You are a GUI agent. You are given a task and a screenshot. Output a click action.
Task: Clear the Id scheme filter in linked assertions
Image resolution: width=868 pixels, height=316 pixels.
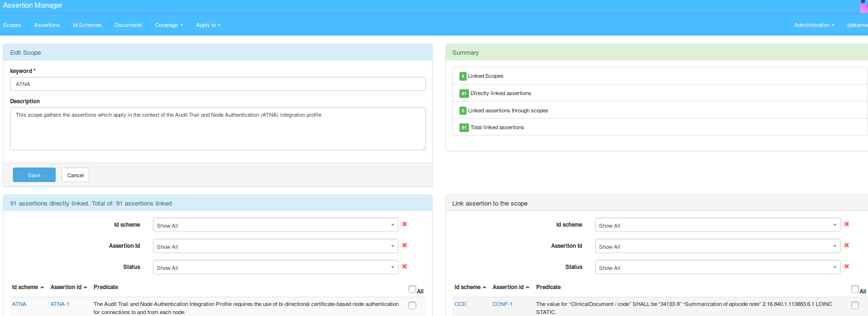[404, 224]
